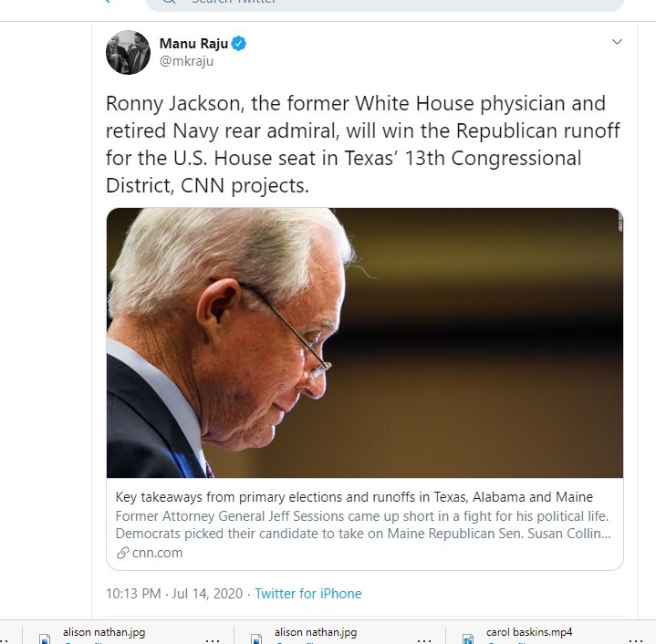The height and width of the screenshot is (644, 656).
Task: Follow the cnn.com domain link
Action: pos(157,553)
